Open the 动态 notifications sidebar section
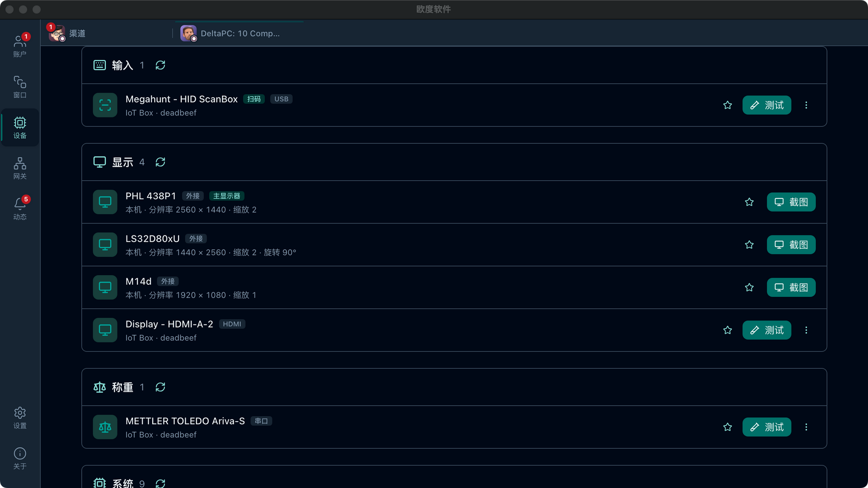Viewport: 868px width, 488px height. (20, 209)
